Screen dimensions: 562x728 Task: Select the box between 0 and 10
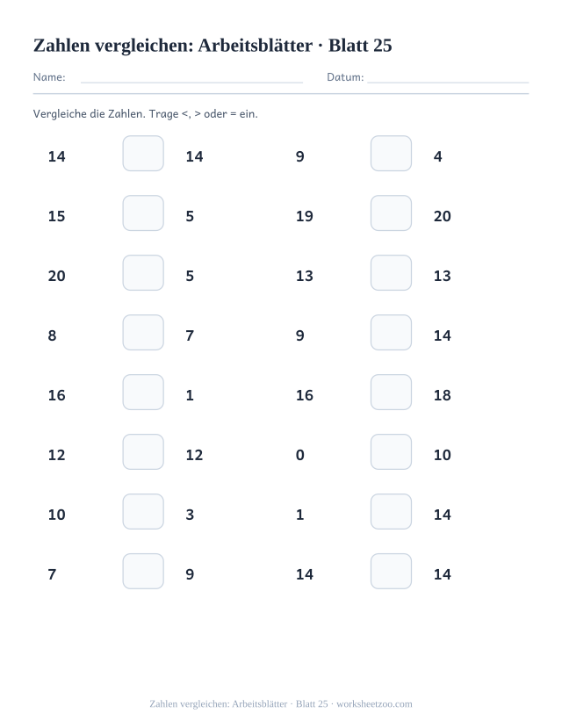[x=392, y=451]
